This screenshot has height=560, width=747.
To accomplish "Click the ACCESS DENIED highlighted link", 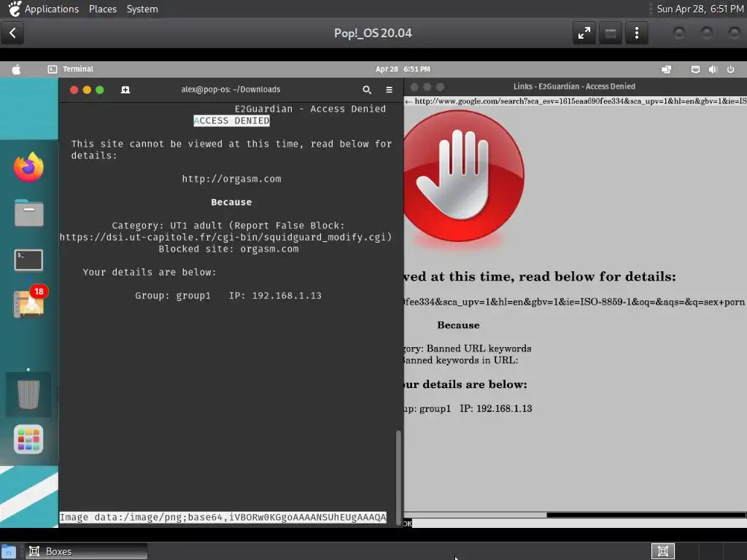I will point(231,121).
